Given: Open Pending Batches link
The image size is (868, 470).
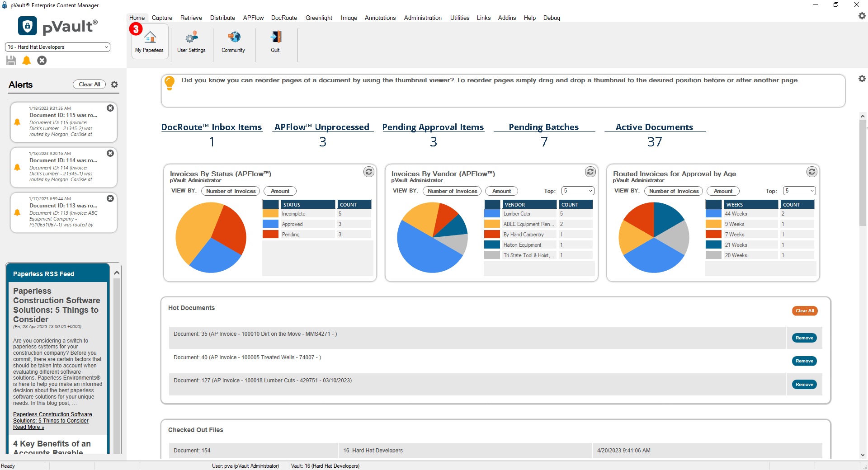Looking at the screenshot, I should (x=544, y=127).
